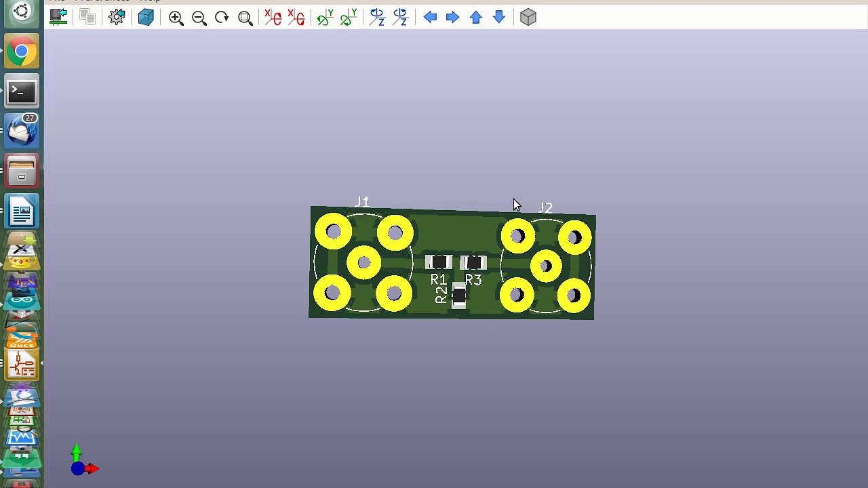Move board up with blue arrow
This screenshot has width=868, height=488.
pos(476,17)
